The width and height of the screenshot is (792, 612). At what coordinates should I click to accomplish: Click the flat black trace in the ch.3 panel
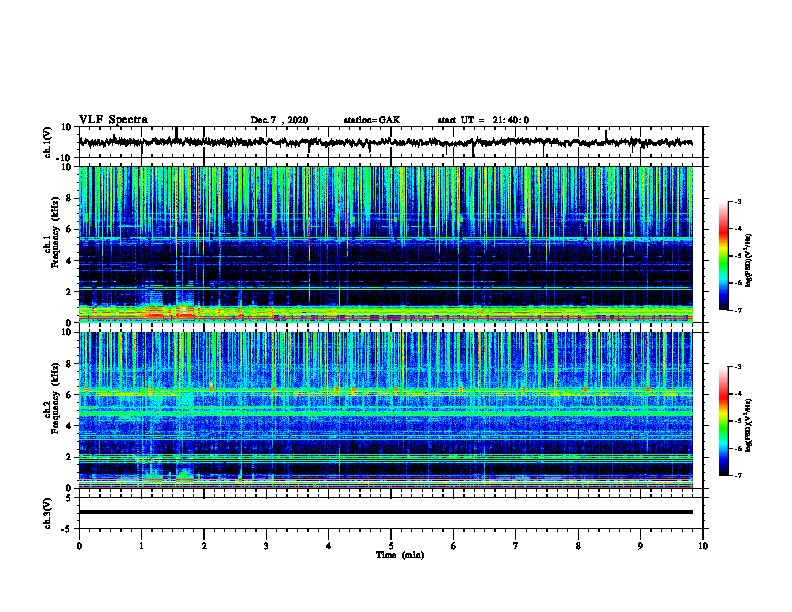pyautogui.click(x=385, y=512)
